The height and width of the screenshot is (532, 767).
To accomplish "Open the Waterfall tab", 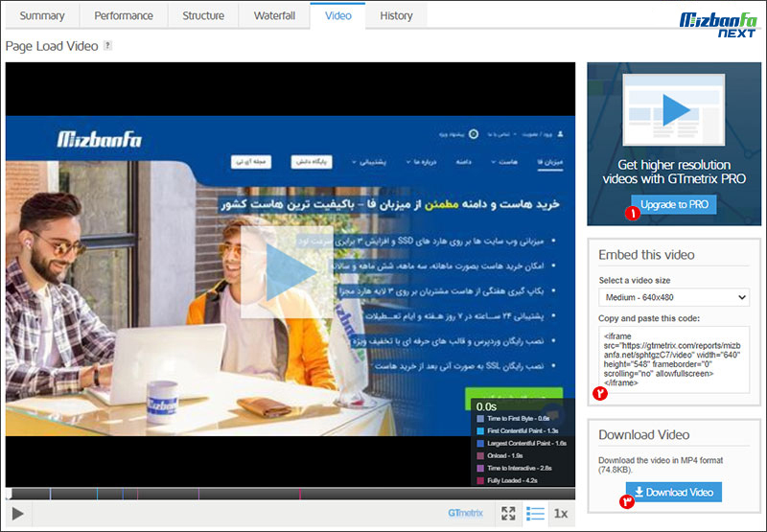I will (x=274, y=15).
